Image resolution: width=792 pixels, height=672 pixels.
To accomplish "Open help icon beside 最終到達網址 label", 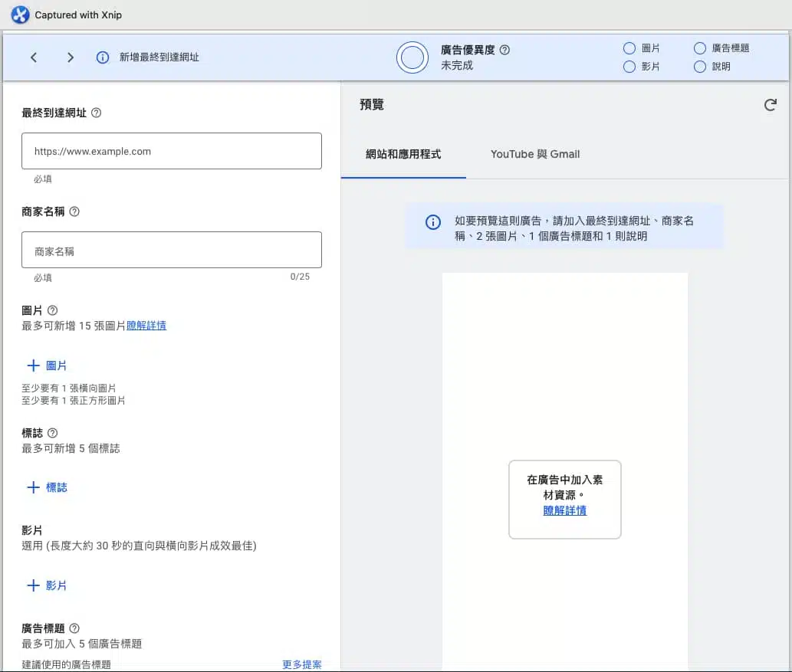I will coord(96,113).
